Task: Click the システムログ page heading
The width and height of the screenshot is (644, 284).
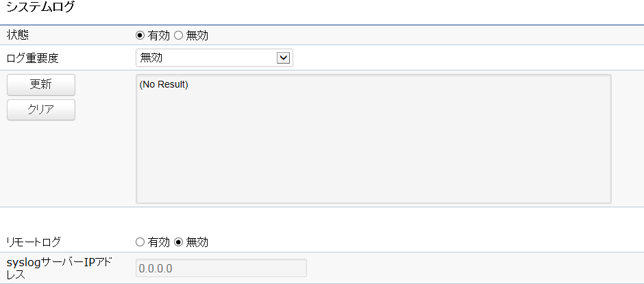Action: 40,7
